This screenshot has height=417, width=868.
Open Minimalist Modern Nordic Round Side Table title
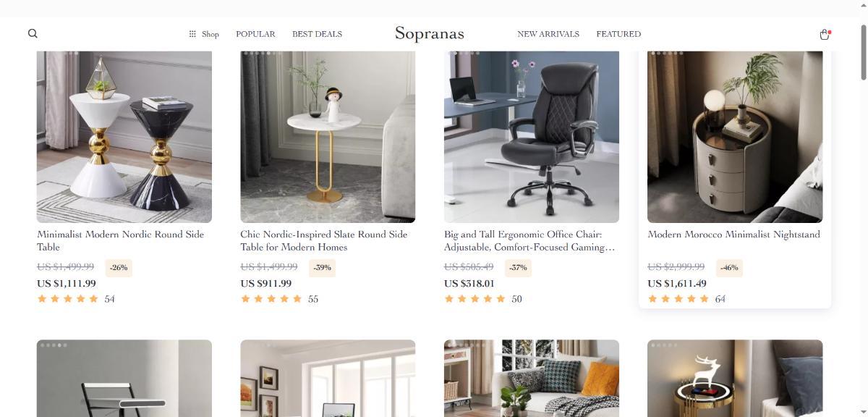coord(121,240)
